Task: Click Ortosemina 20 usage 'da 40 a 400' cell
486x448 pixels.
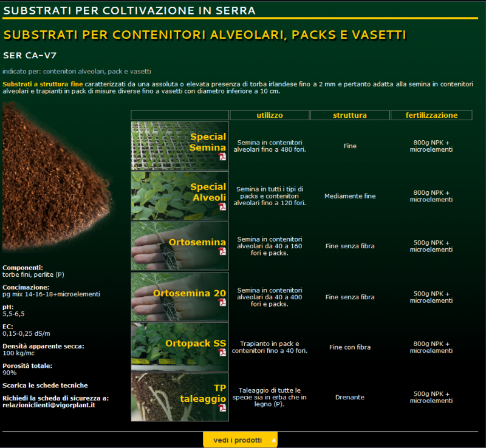Action: coord(270,297)
